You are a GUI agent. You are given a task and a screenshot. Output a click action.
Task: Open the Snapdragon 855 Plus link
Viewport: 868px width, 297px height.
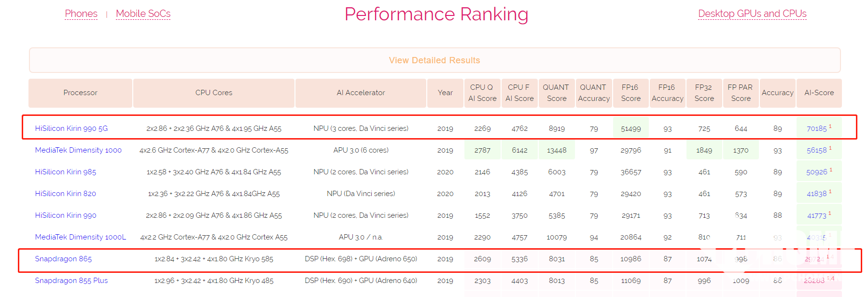point(71,281)
